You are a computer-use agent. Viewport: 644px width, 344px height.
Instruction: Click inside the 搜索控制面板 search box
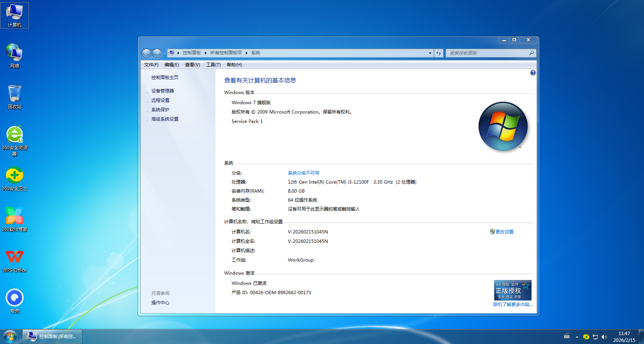[487, 53]
